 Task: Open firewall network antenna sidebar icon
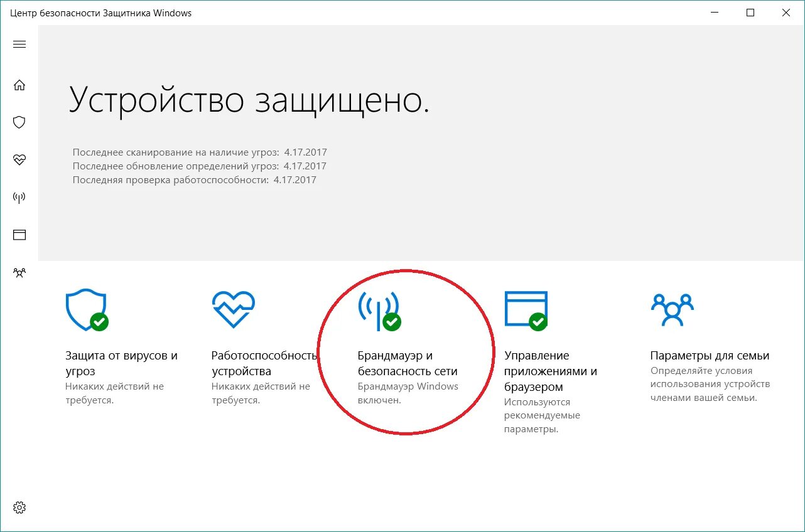(x=19, y=198)
